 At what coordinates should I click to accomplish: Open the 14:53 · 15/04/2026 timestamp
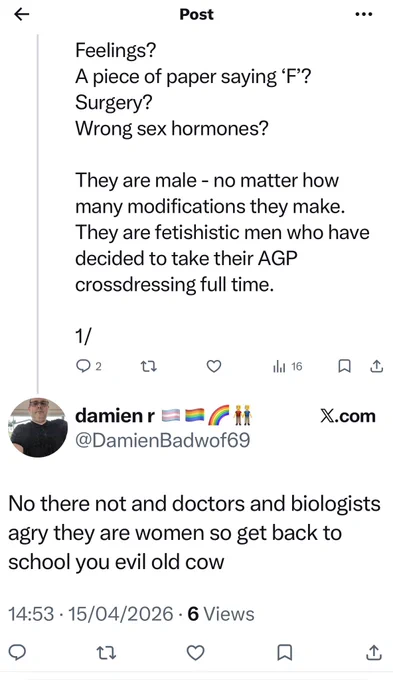tap(91, 614)
